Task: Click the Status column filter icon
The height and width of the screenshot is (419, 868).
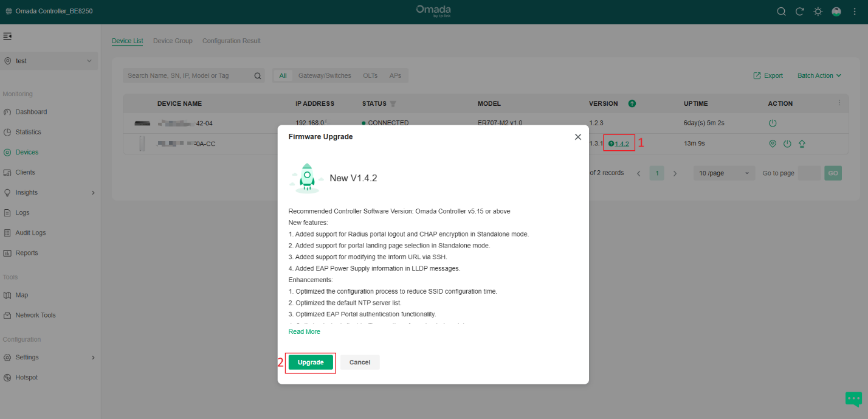Action: pos(393,104)
